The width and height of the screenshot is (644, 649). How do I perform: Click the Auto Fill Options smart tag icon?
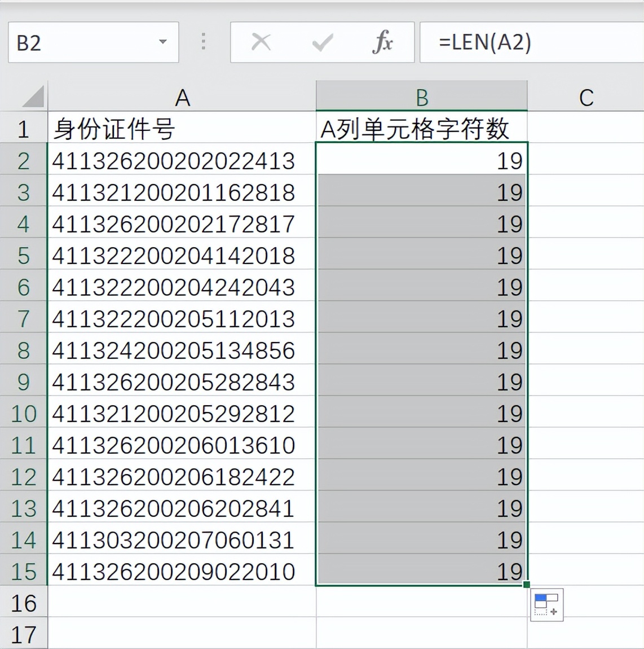[x=546, y=604]
